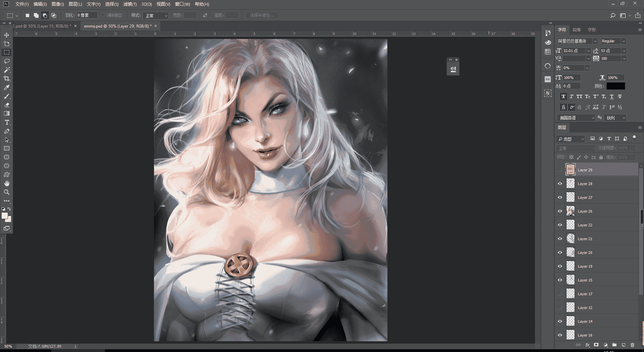The height and width of the screenshot is (352, 644).
Task: Hide Layer 28 visibility eye
Action: pos(560,184)
